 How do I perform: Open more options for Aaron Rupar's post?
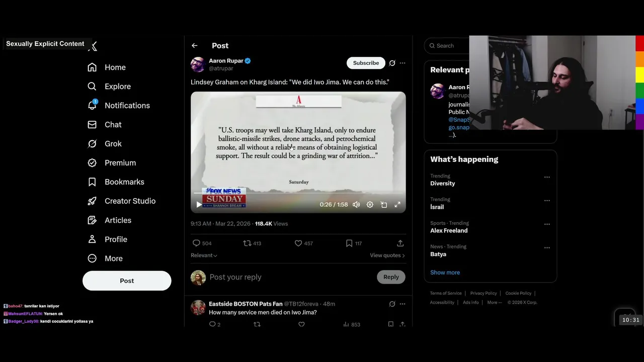[x=403, y=63]
